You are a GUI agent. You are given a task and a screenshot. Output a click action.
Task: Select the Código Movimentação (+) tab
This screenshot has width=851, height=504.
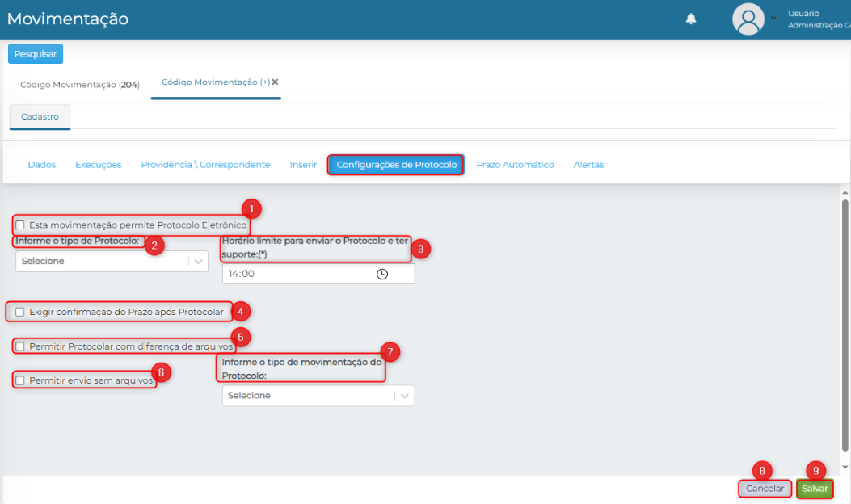216,82
